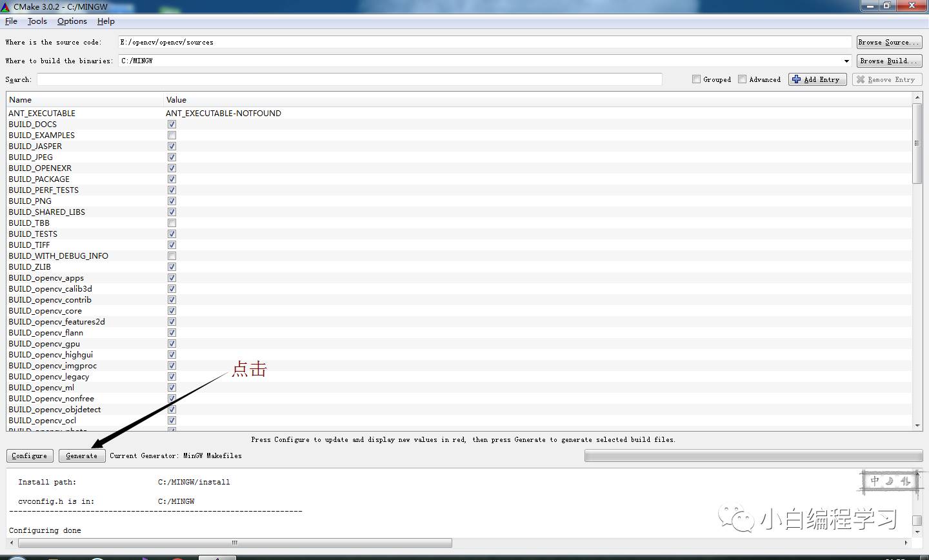Select the BUILD_opencv_legacy row name

point(49,377)
